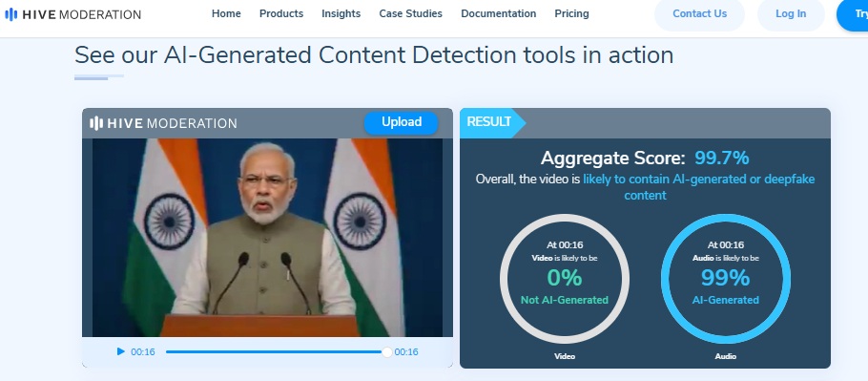The height and width of the screenshot is (381, 868).
Task: Click the Aggregate Score 99.7% value
Action: pyautogui.click(x=722, y=159)
